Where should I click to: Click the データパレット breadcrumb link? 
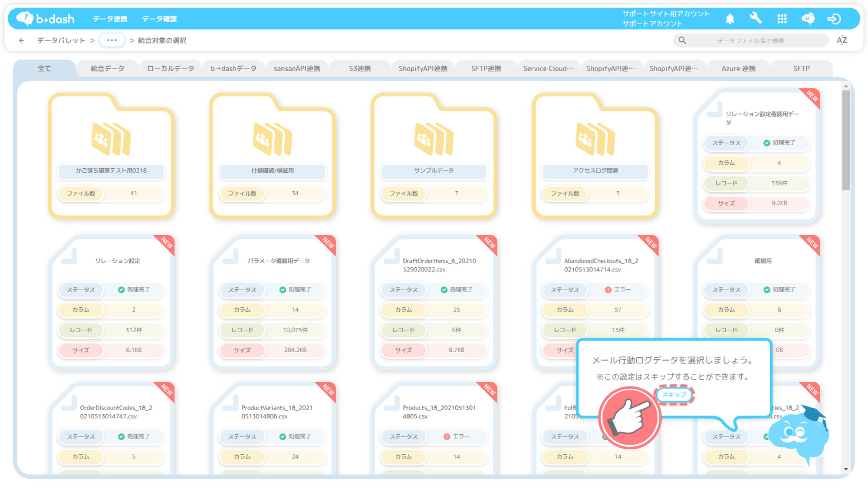click(61, 40)
